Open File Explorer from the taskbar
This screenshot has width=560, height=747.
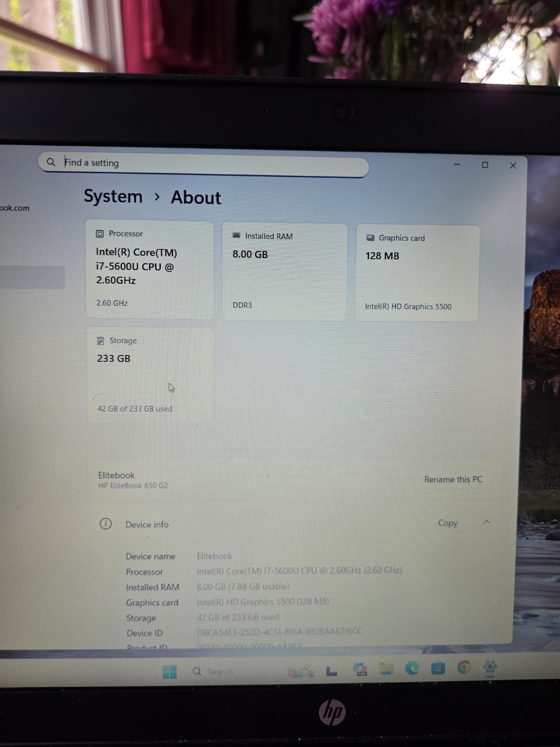(x=386, y=669)
